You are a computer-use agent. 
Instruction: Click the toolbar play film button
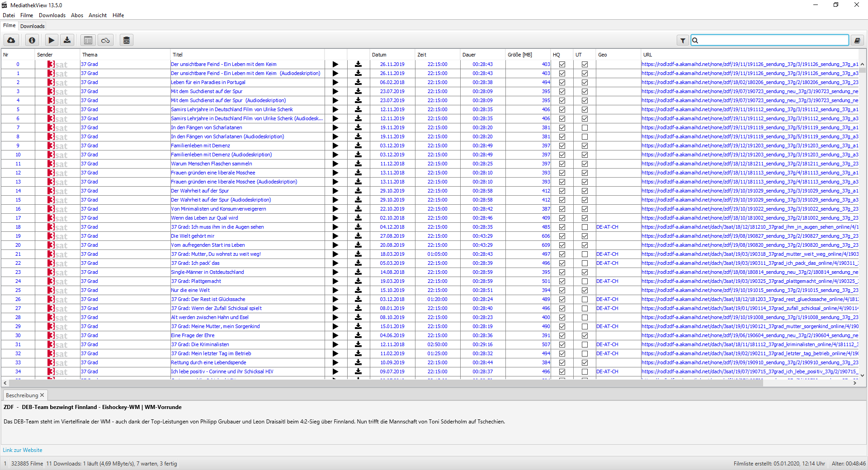[x=52, y=40]
